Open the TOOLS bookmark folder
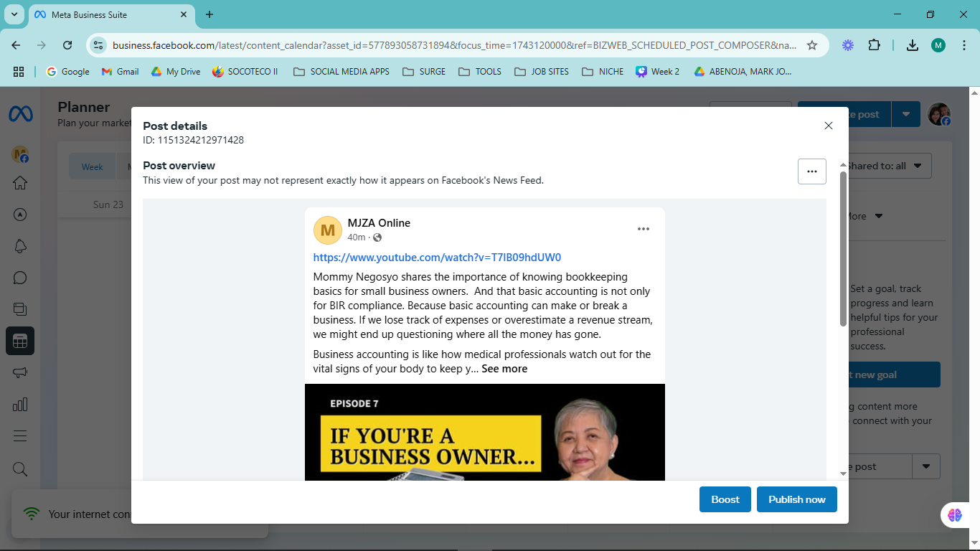The image size is (980, 551). click(x=480, y=72)
